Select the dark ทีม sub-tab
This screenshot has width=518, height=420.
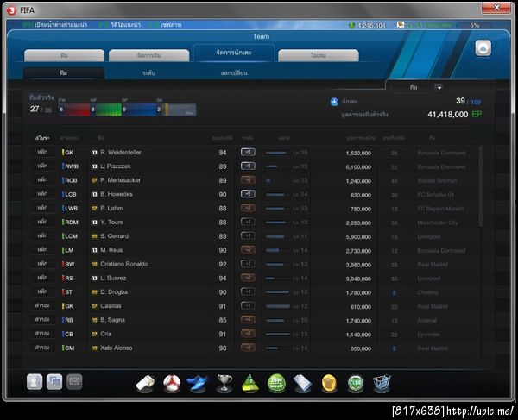click(63, 73)
